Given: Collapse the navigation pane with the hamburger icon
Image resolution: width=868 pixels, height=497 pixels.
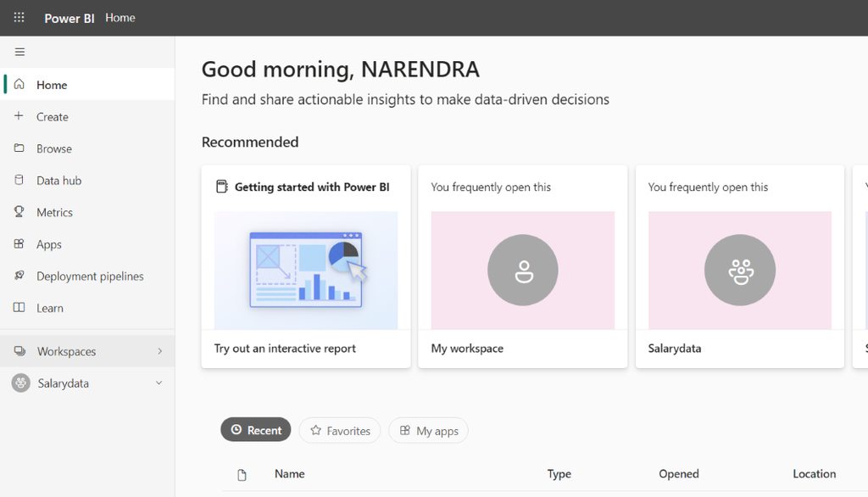Looking at the screenshot, I should [x=19, y=52].
